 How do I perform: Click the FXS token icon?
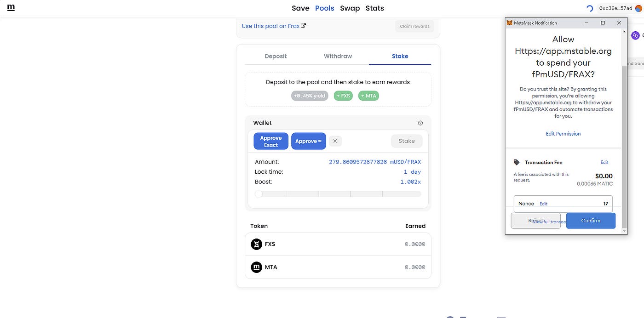pyautogui.click(x=256, y=244)
